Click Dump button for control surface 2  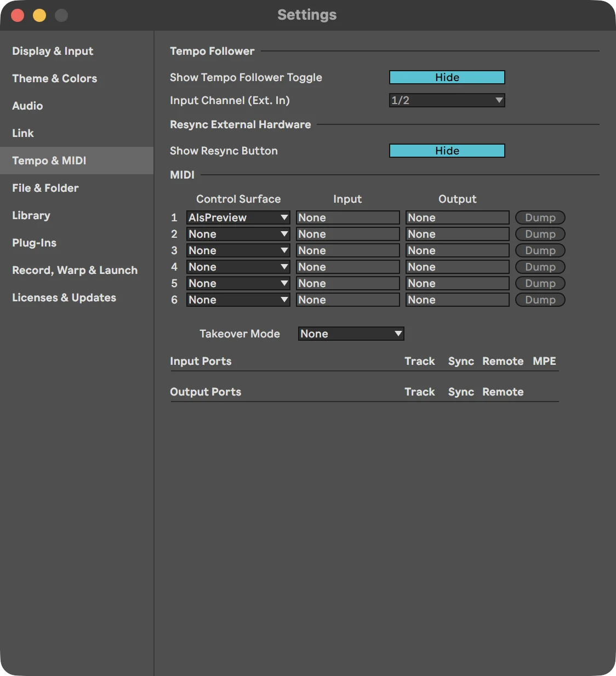(540, 234)
